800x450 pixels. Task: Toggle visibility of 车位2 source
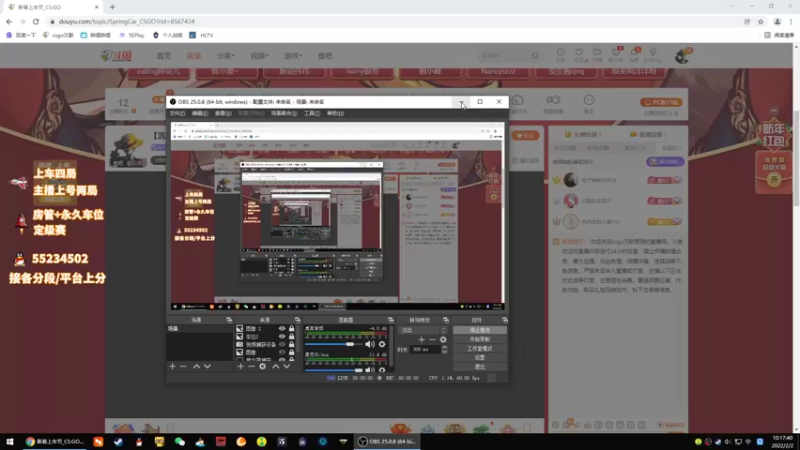click(x=282, y=337)
